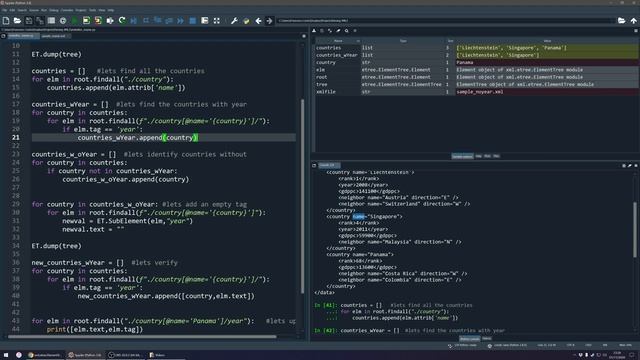
Task: Click the conda environment status entry
Action: coord(507,345)
